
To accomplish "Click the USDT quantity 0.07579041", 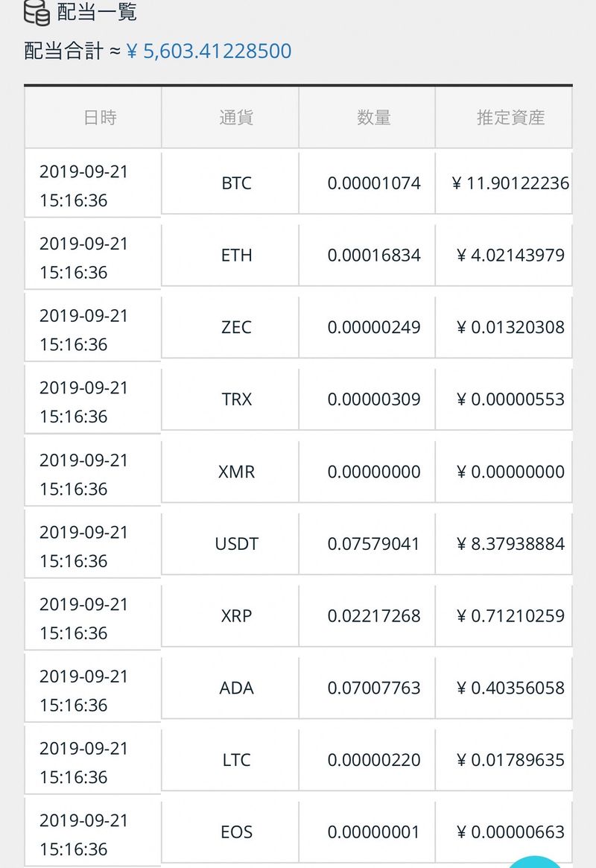I will click(374, 544).
